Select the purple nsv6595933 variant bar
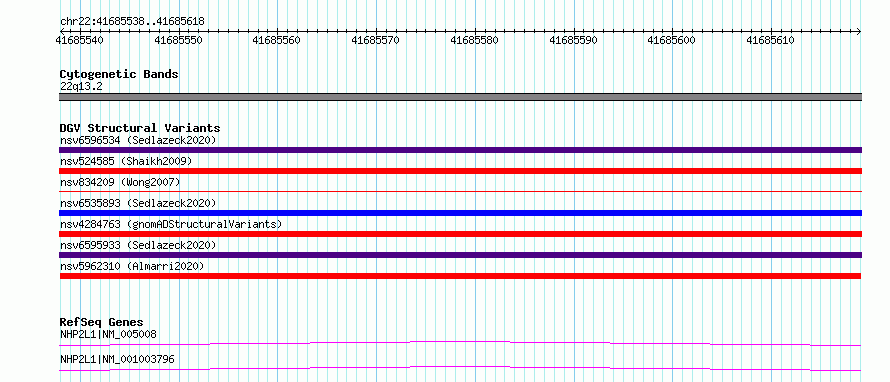 460,255
